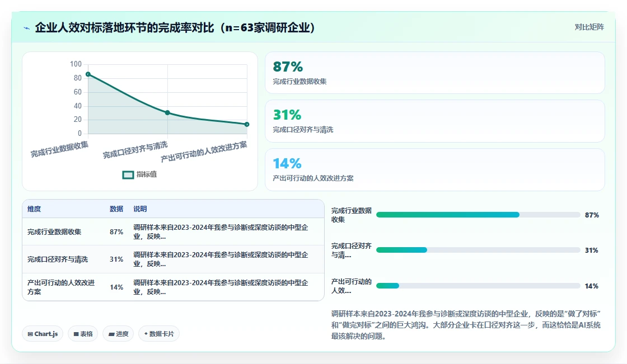Click the 31% label right of progress bar
This screenshot has width=627, height=364.
tap(592, 250)
